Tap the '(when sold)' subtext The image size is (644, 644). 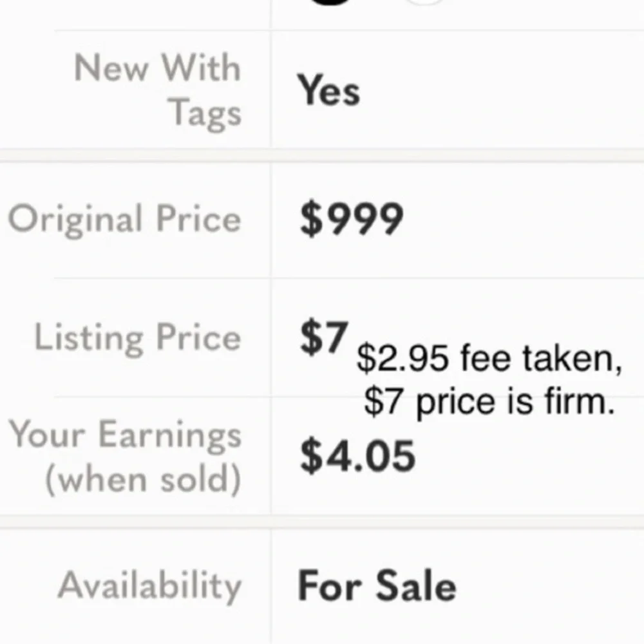click(x=143, y=479)
